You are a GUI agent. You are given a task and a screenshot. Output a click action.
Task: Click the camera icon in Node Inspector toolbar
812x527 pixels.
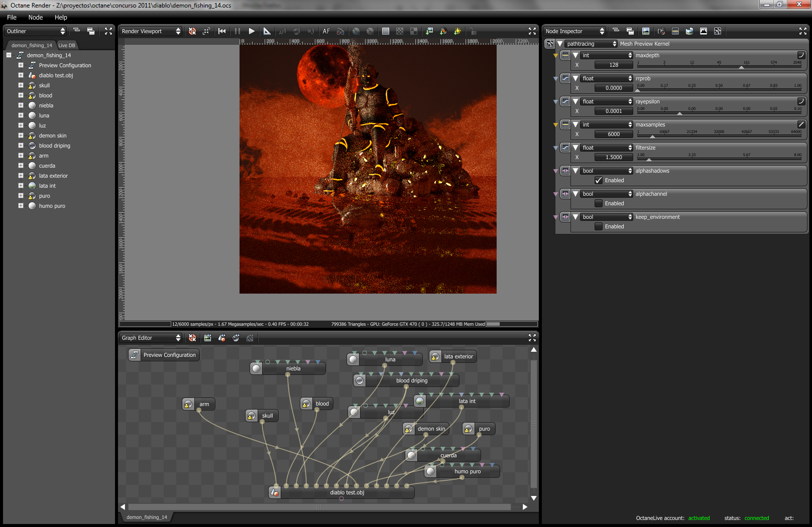(661, 31)
